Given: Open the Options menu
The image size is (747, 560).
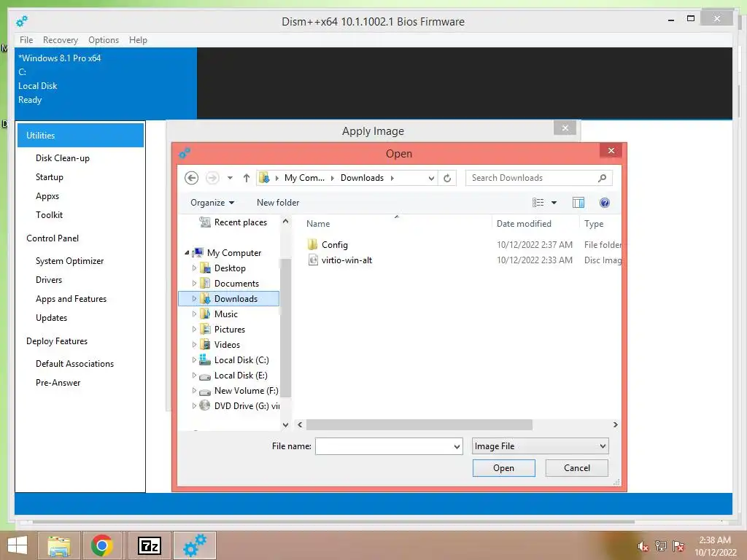Looking at the screenshot, I should click(104, 40).
